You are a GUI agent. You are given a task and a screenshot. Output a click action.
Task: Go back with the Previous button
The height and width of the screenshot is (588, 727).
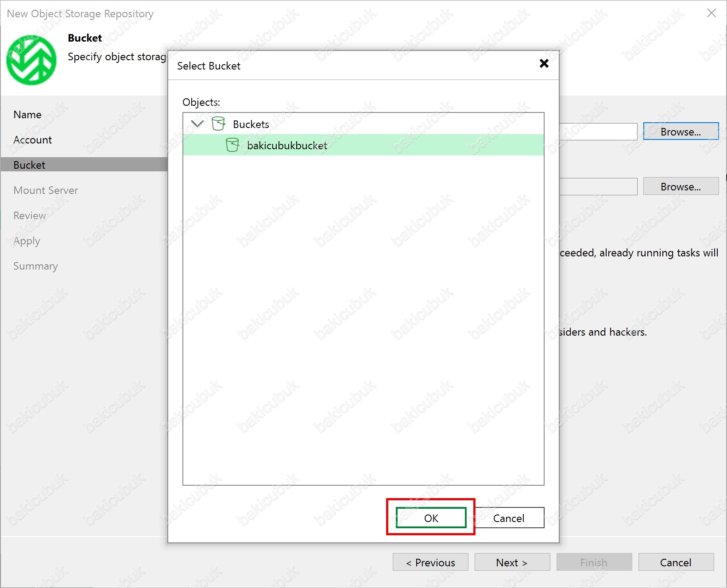[x=430, y=562]
